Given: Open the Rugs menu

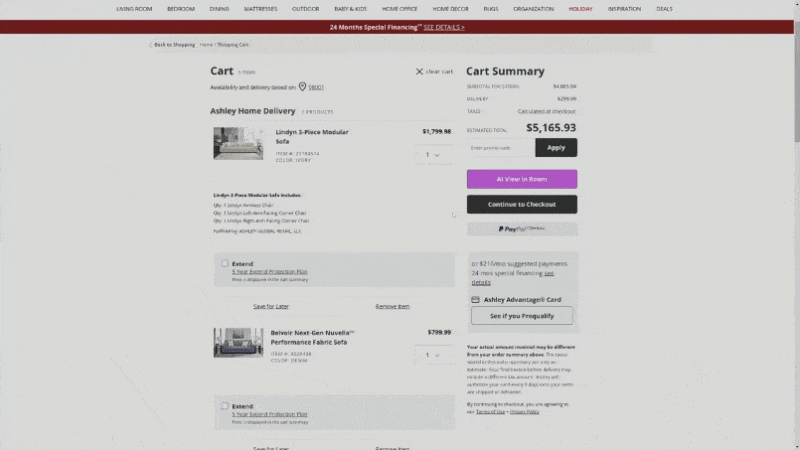Looking at the screenshot, I should (x=491, y=9).
